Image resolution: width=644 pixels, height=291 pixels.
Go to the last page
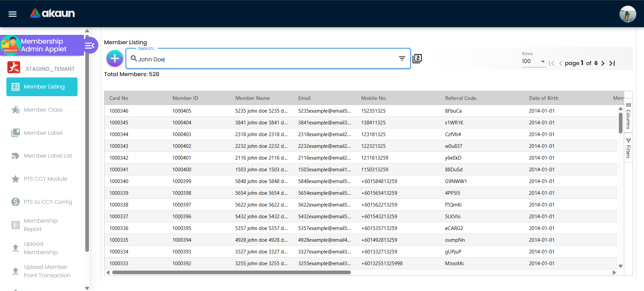coord(612,63)
